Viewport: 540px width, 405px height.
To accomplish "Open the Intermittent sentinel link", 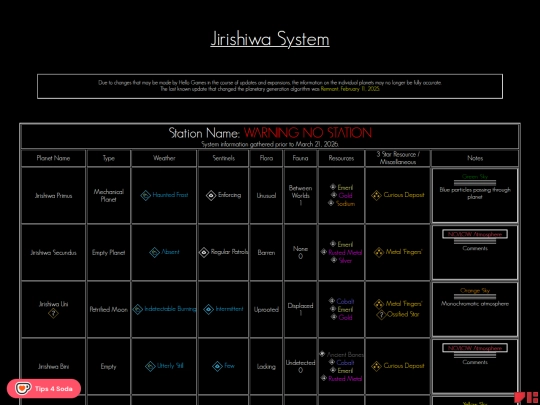I will [229, 309].
